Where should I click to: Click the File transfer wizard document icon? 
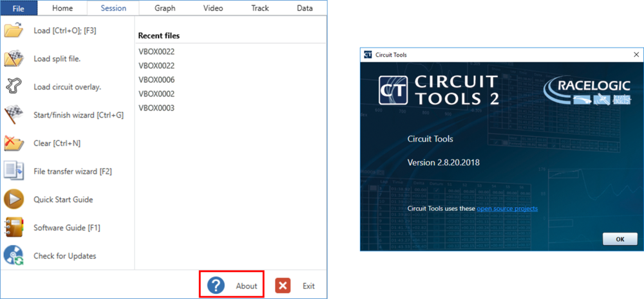(14, 172)
